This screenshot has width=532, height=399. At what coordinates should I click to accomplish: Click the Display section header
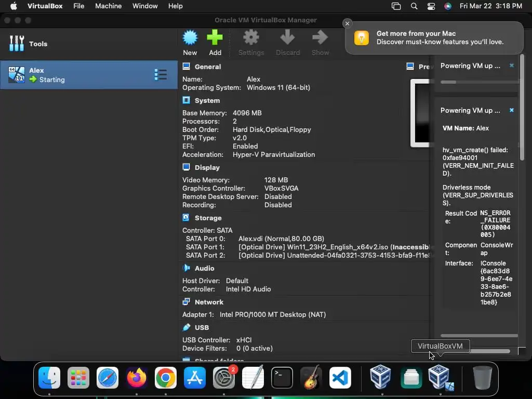[207, 168]
